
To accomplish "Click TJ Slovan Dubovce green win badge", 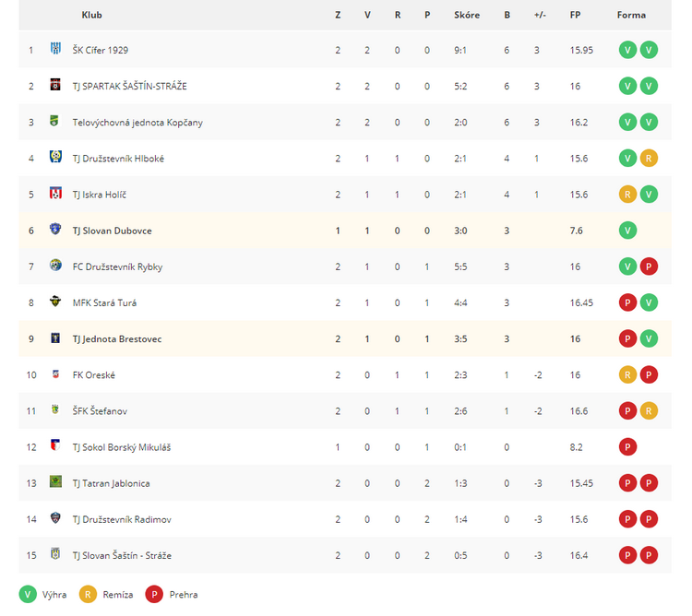I will click(x=627, y=231).
